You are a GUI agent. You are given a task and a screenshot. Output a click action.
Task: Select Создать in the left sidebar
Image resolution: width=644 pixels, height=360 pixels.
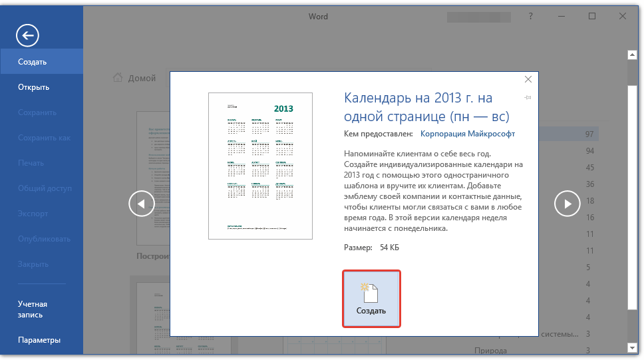pos(33,62)
